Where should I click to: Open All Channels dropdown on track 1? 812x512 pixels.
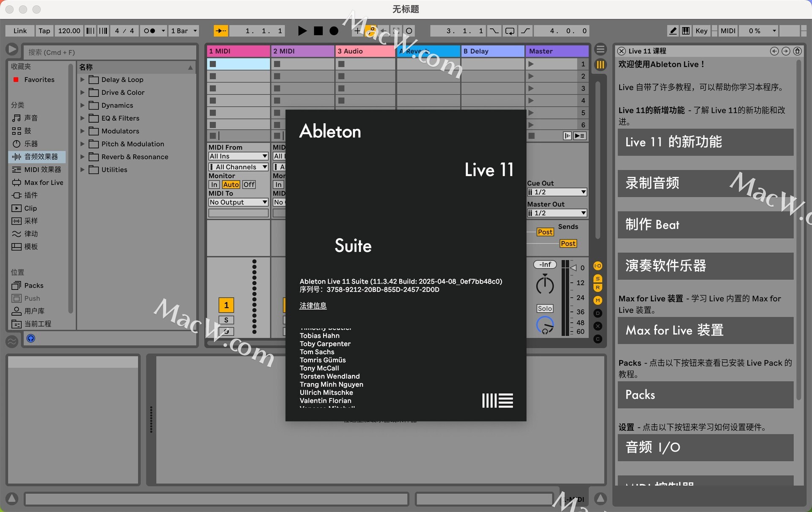click(x=239, y=167)
